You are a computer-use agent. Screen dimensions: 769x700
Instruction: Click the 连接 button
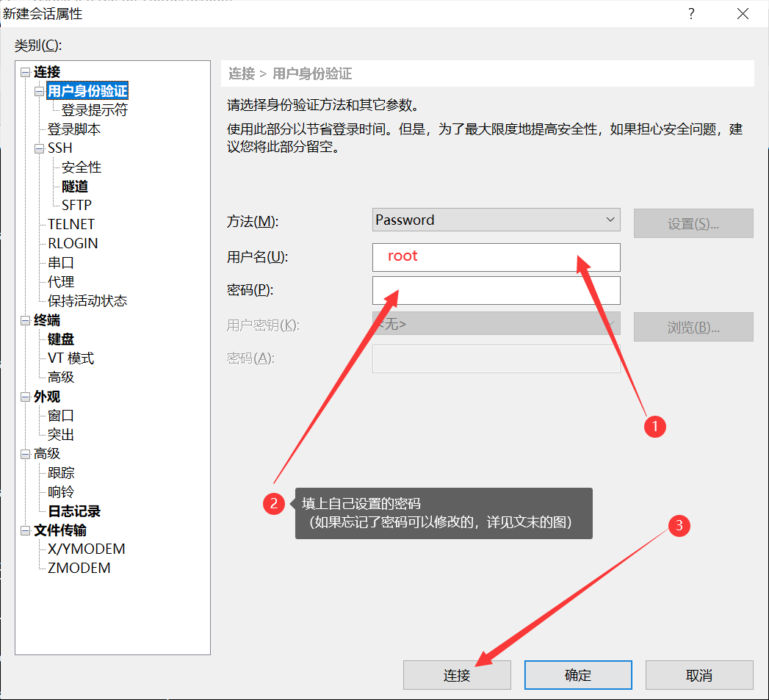[x=457, y=675]
